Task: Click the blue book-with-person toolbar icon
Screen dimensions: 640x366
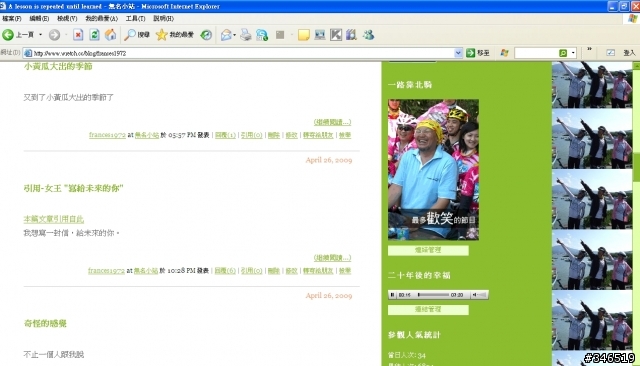Action: click(x=351, y=35)
